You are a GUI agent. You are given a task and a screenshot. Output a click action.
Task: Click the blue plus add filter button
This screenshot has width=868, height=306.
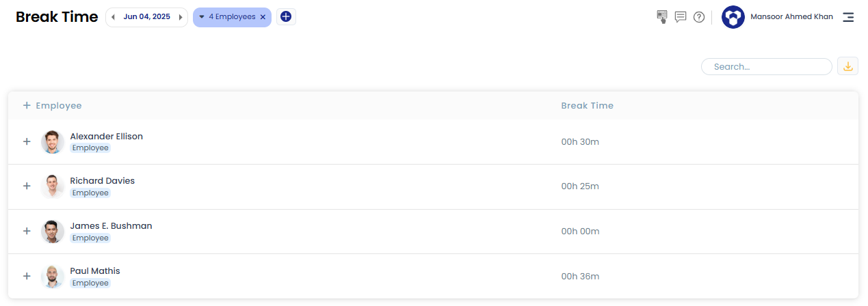[286, 17]
